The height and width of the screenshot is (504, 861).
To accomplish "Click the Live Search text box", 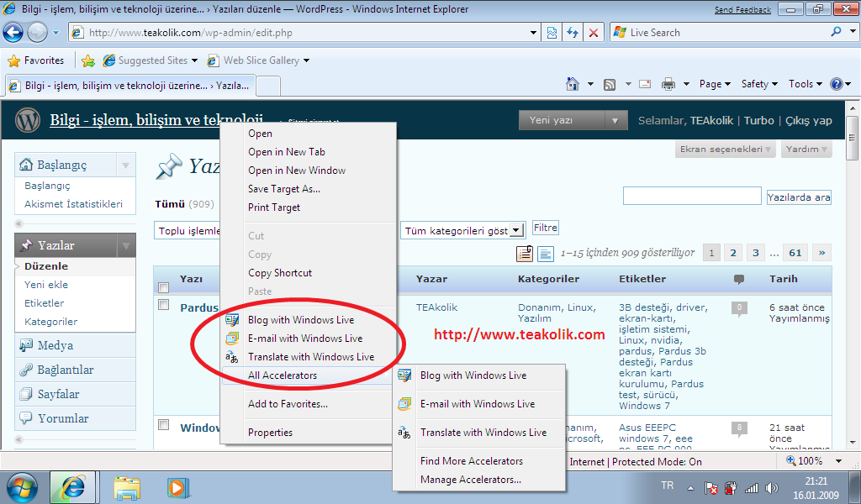I will point(727,33).
